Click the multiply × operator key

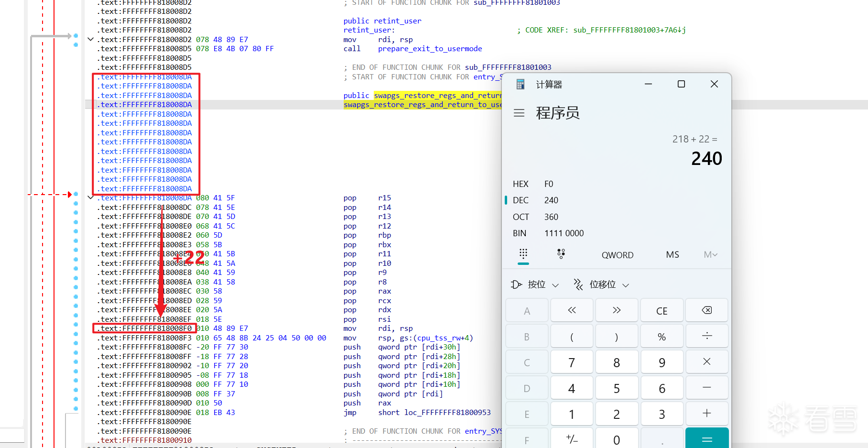[707, 362]
